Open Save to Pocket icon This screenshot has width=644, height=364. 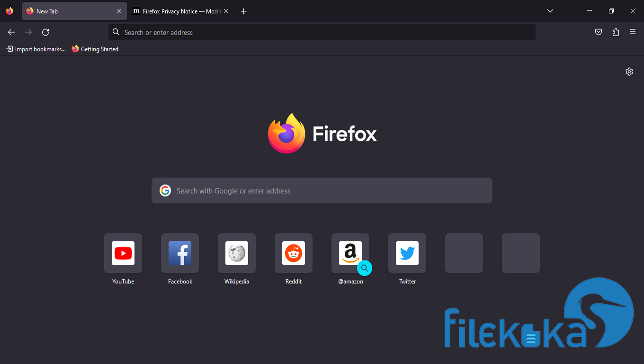pos(599,32)
